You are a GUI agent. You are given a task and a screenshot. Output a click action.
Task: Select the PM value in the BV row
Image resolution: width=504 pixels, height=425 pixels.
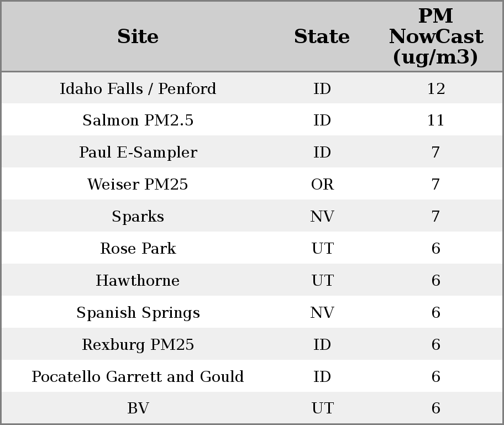(435, 408)
